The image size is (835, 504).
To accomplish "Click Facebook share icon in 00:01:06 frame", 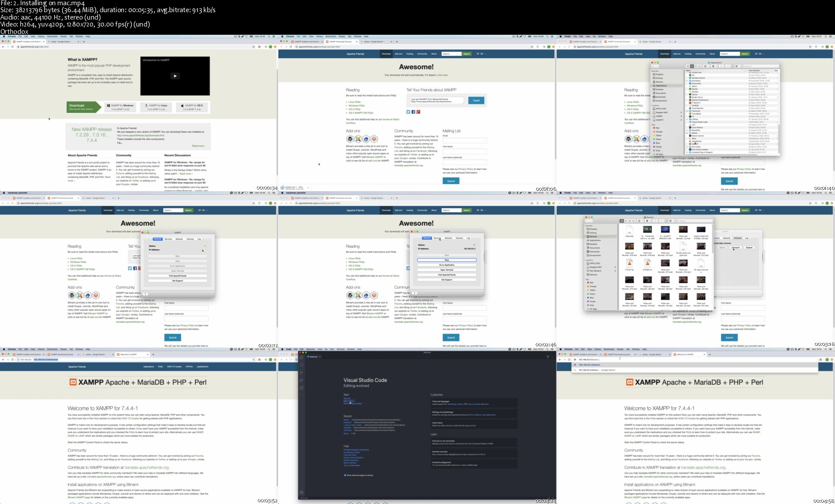I will (413, 112).
